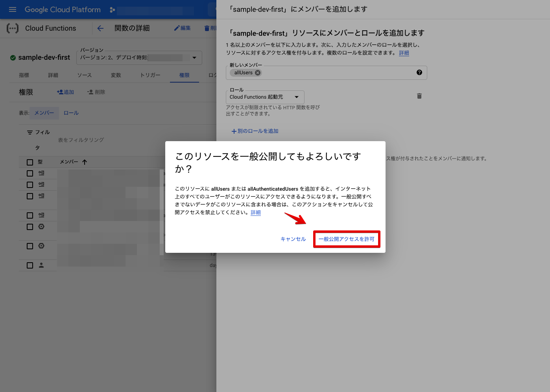Click the 新しいメンバー input field
Screen dimensions: 550x392
click(x=327, y=73)
